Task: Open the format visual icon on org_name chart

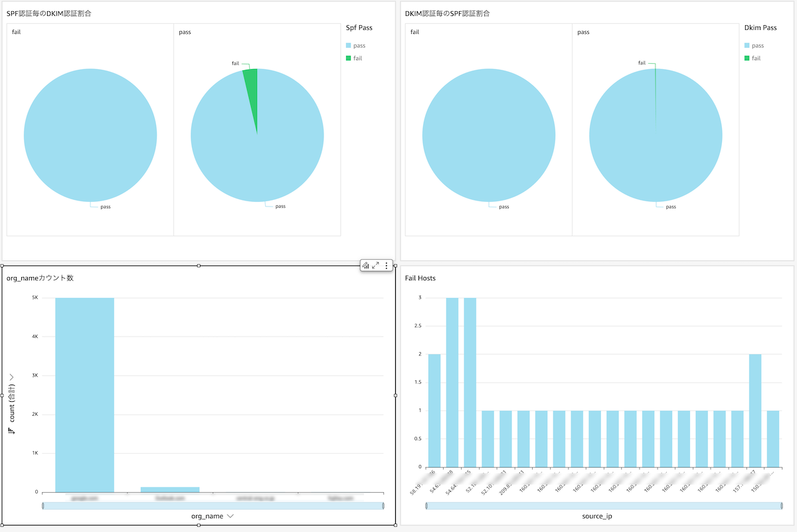Action: [365, 266]
